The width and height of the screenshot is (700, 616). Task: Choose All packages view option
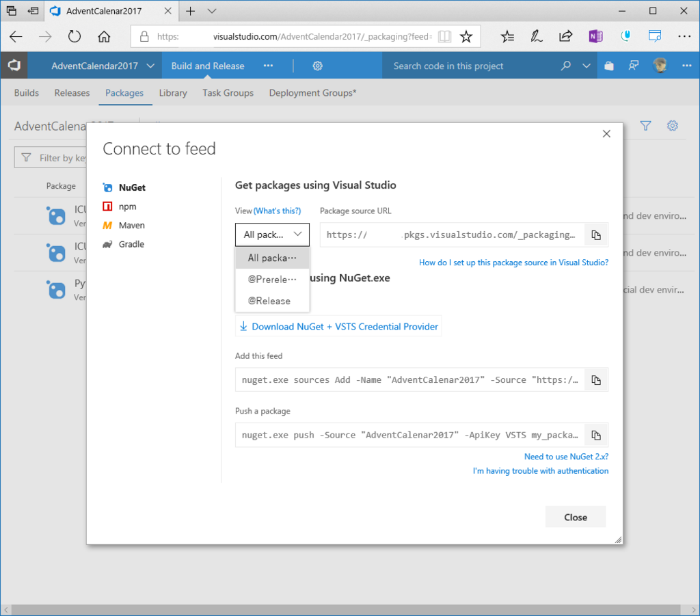[272, 258]
